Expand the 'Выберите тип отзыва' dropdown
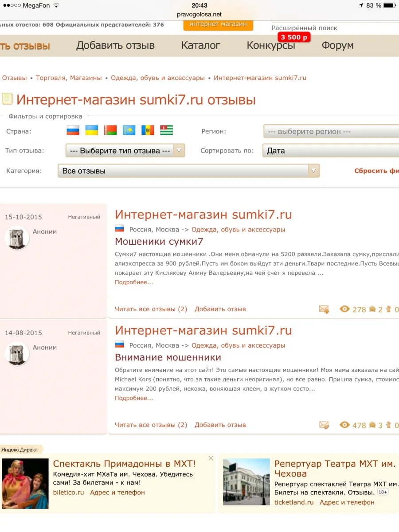 125,151
